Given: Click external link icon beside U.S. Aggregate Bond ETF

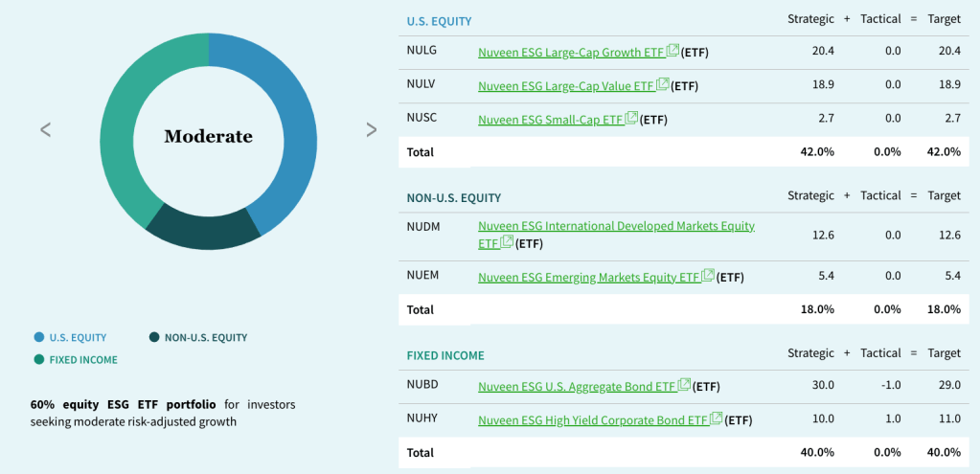Looking at the screenshot, I should [684, 385].
